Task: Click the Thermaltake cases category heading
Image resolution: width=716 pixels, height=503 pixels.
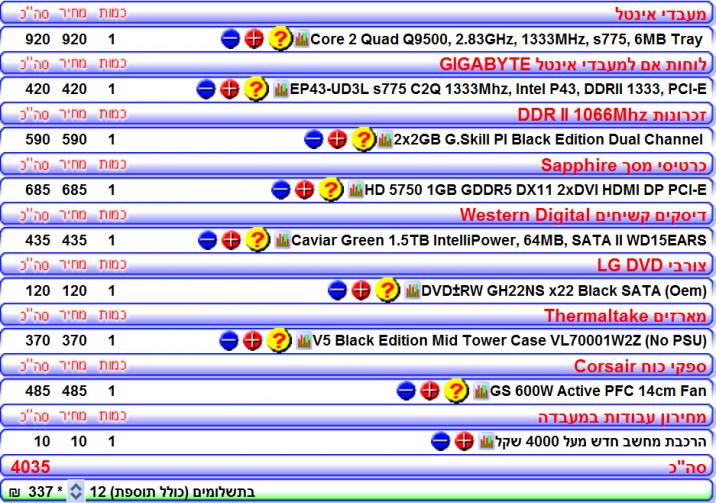Action: pos(625,315)
